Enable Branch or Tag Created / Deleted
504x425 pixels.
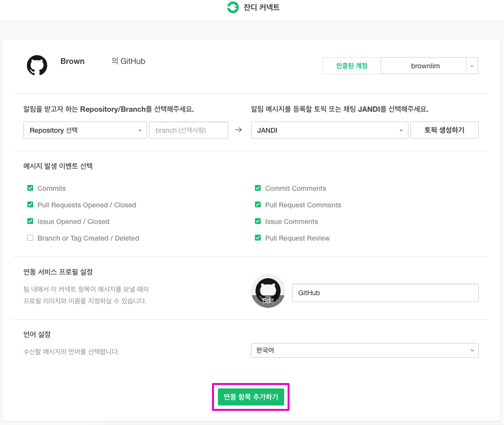click(30, 238)
